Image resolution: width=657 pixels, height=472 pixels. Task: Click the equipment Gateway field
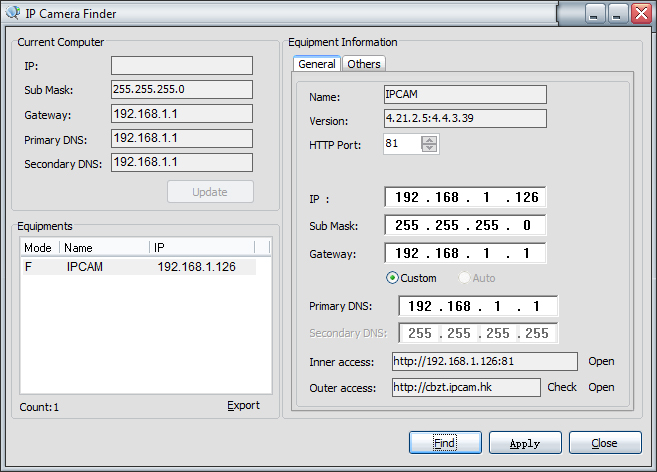click(465, 253)
